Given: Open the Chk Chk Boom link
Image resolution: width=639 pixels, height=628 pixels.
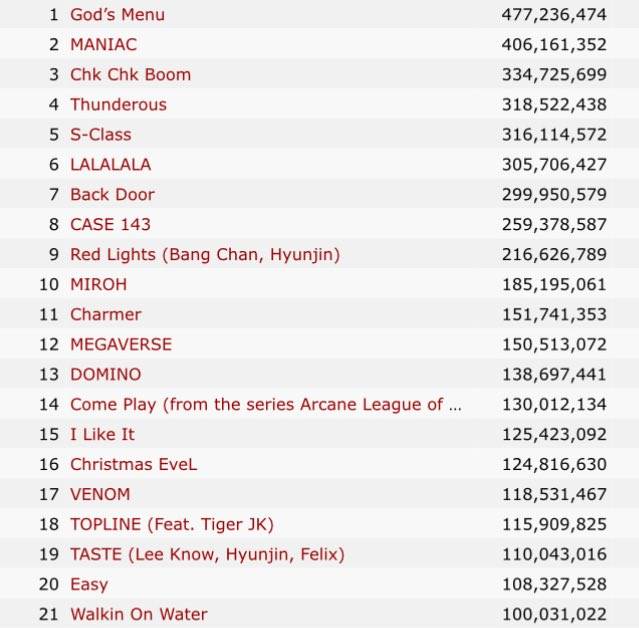Looking at the screenshot, I should pos(130,75).
